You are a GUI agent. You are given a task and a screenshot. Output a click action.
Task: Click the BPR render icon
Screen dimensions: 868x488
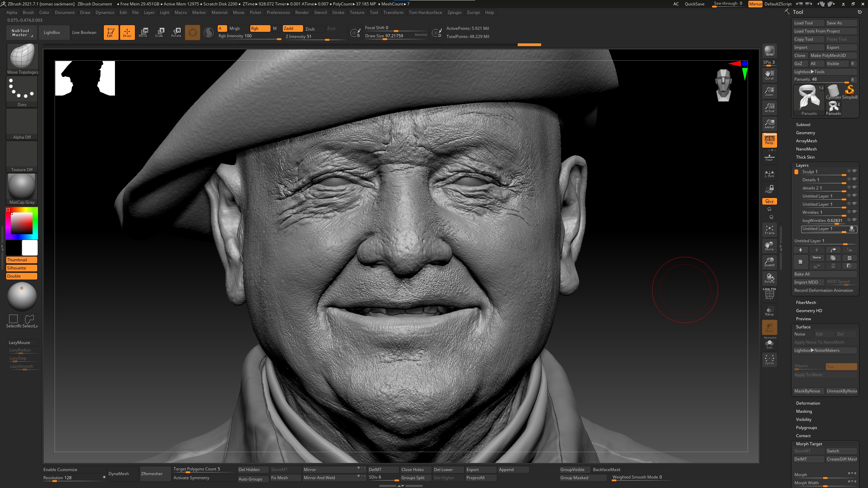click(x=769, y=51)
